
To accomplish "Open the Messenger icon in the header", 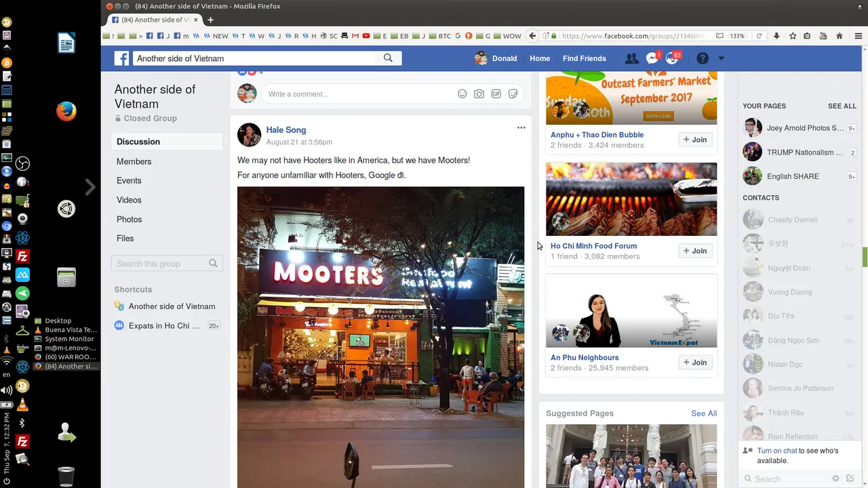I will [x=652, y=58].
